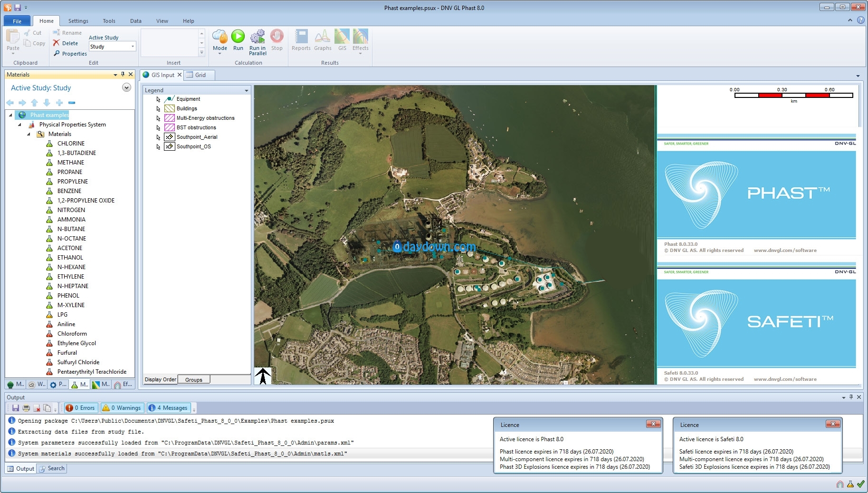868x493 pixels.
Task: Click the plus expand-all icon in Materials panel
Action: 59,103
